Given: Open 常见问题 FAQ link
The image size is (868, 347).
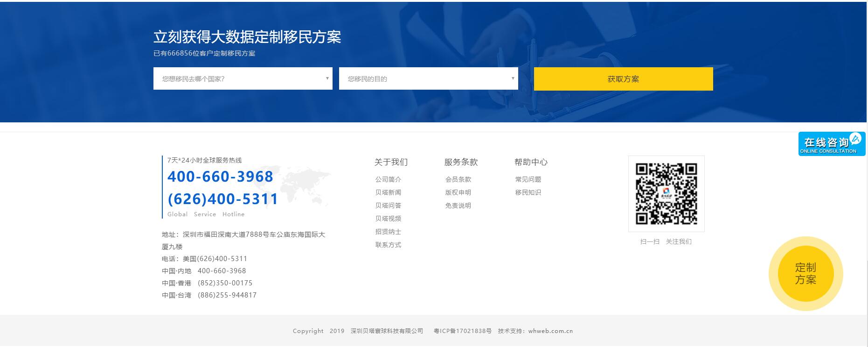Looking at the screenshot, I should tap(528, 179).
